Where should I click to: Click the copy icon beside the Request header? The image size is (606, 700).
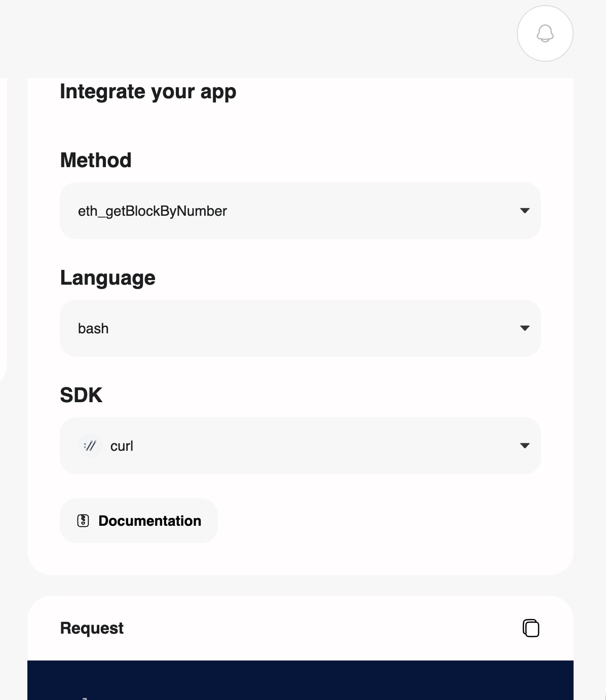click(531, 628)
